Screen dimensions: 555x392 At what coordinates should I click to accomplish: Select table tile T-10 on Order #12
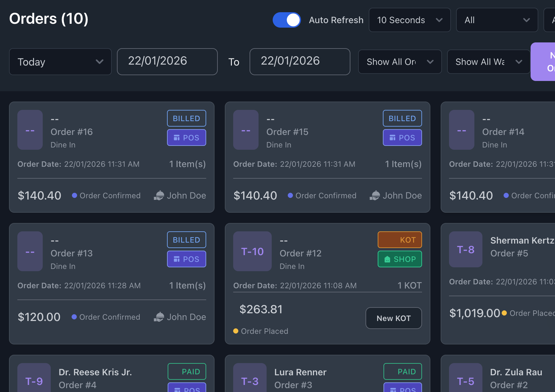pyautogui.click(x=252, y=251)
